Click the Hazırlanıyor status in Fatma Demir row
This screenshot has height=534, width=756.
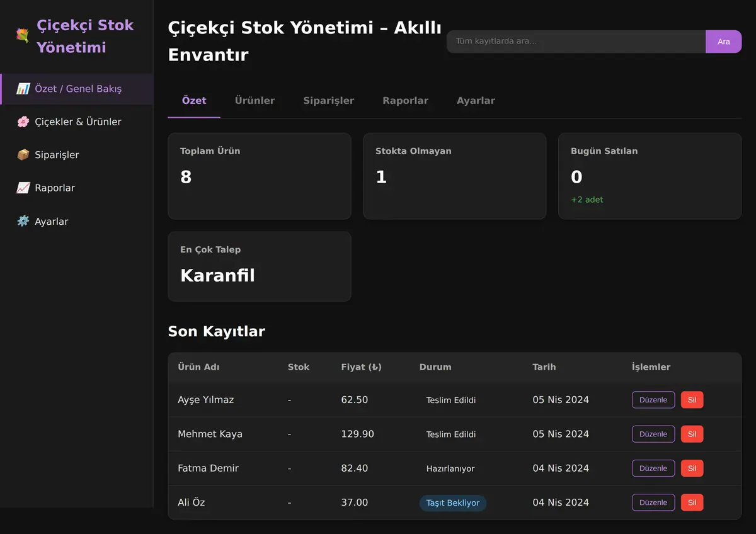point(450,469)
